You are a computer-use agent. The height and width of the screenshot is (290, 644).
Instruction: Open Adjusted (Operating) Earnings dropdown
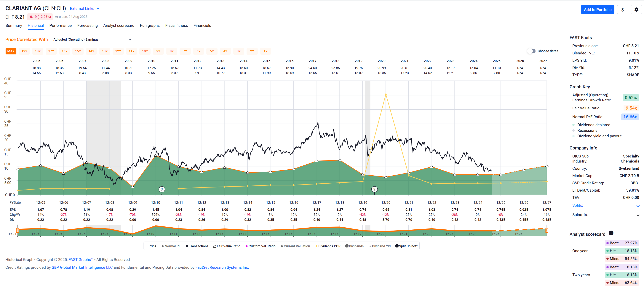point(92,40)
